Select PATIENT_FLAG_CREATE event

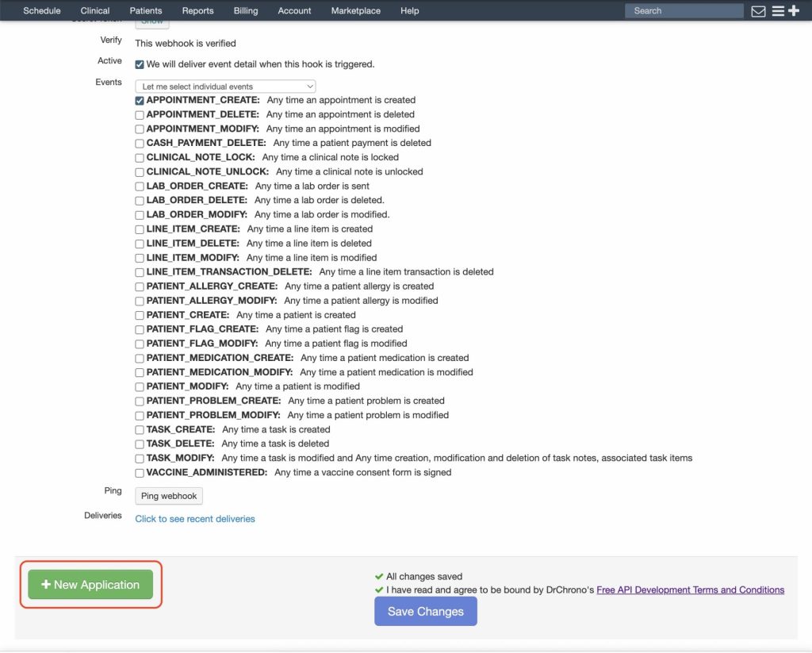pyautogui.click(x=140, y=329)
